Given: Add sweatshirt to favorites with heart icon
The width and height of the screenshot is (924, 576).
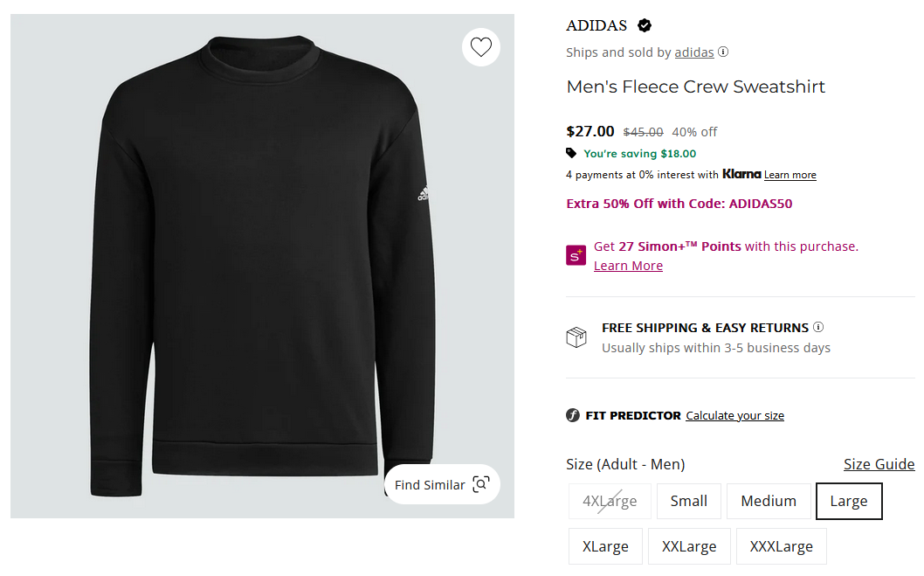Looking at the screenshot, I should pyautogui.click(x=481, y=47).
